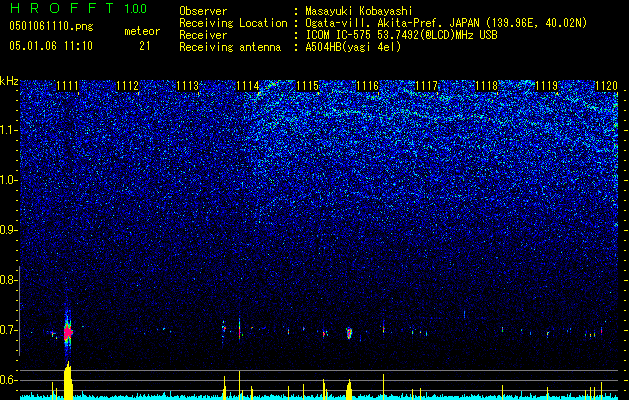Click the ICOM IC-575 receiver text
This screenshot has height=400, width=629.
pos(401,35)
